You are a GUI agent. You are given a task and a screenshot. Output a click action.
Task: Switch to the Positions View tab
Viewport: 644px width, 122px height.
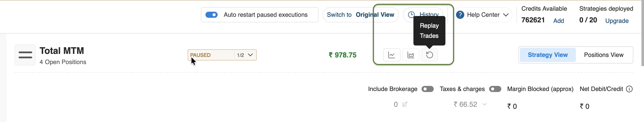[x=604, y=55]
